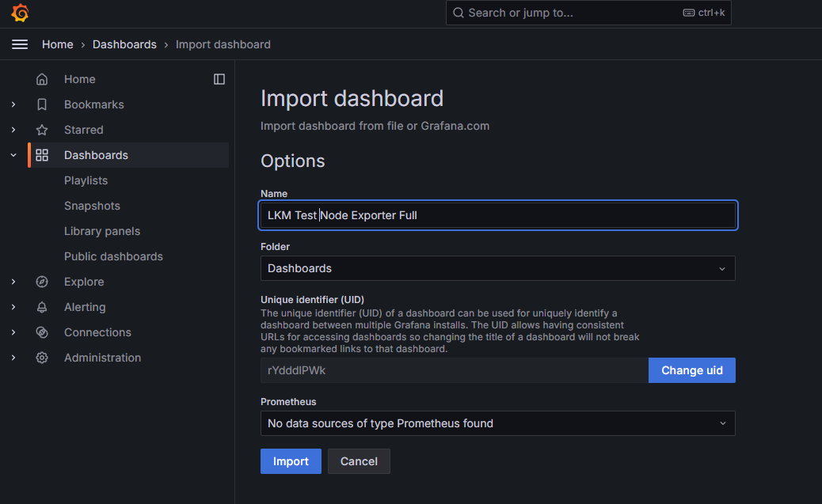Click the Home house icon in sidebar
The width and height of the screenshot is (822, 504).
coord(42,79)
